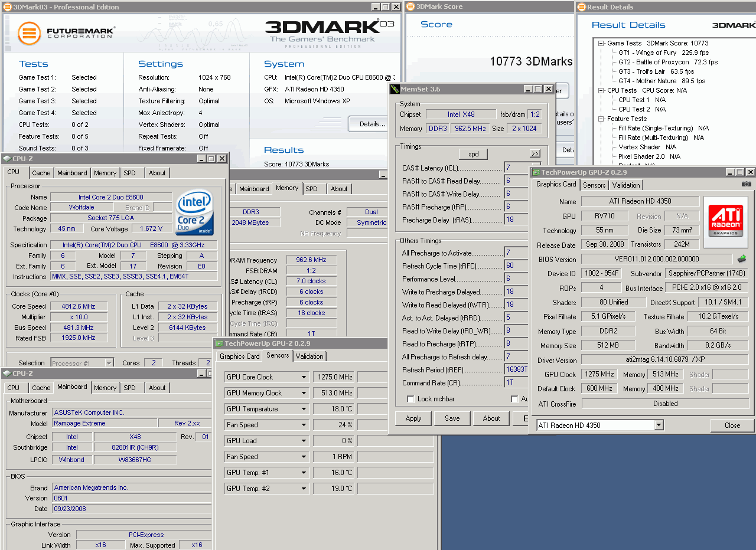The height and width of the screenshot is (550, 756).
Task: Minimize the GPU-Z Graphics Card window
Action: 729,172
